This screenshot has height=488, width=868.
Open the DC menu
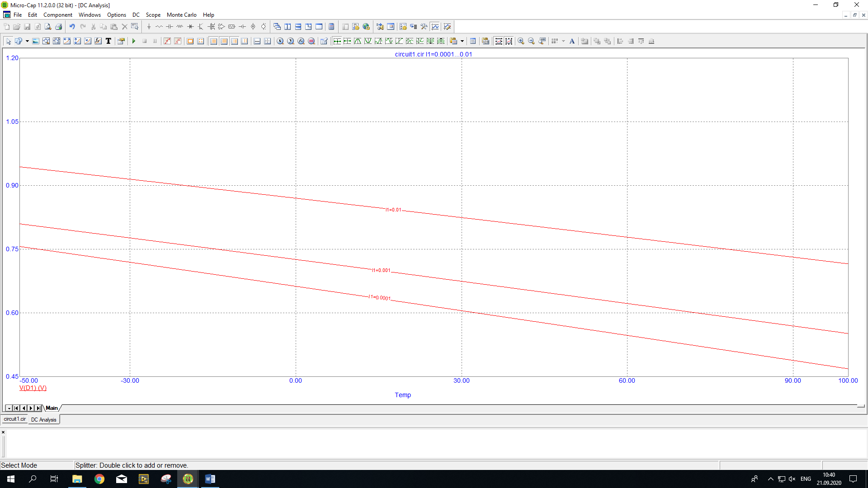[x=136, y=15]
